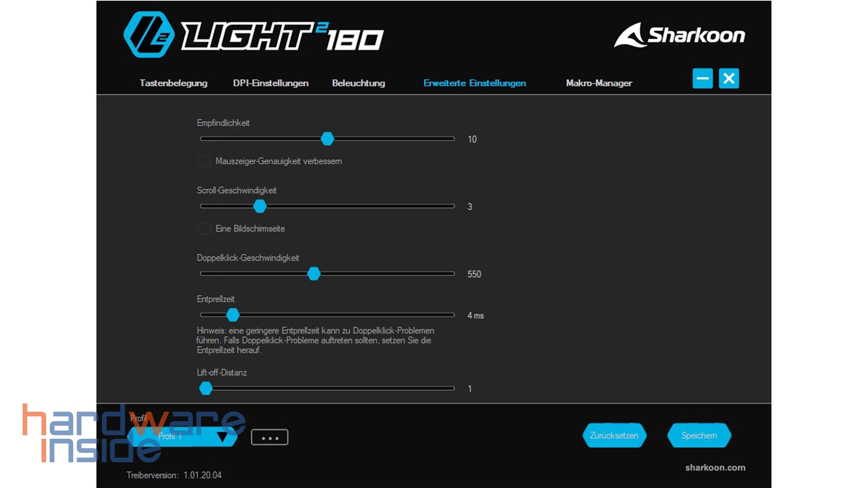Switch to DPI-Einstellungen tab
Viewport: 868px width, 488px height.
coord(271,83)
